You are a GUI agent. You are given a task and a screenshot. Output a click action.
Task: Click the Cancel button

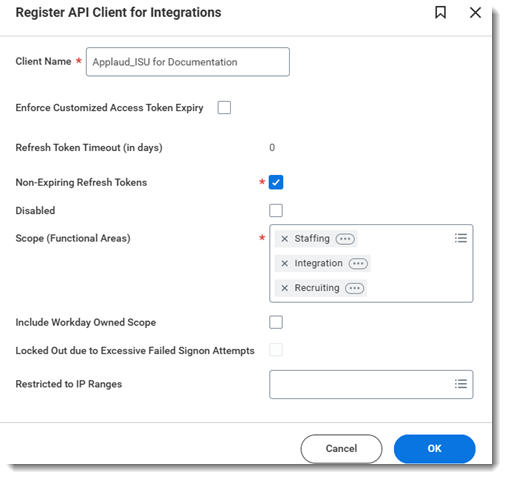(341, 449)
